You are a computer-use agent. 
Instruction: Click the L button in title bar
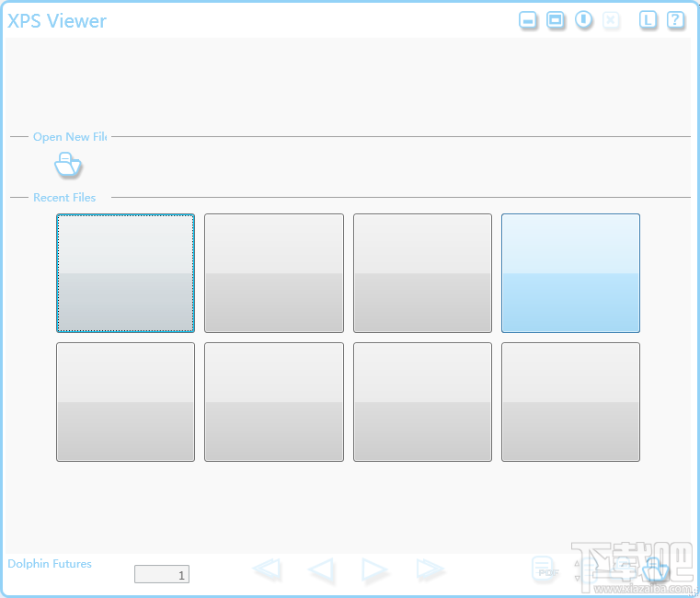(648, 20)
